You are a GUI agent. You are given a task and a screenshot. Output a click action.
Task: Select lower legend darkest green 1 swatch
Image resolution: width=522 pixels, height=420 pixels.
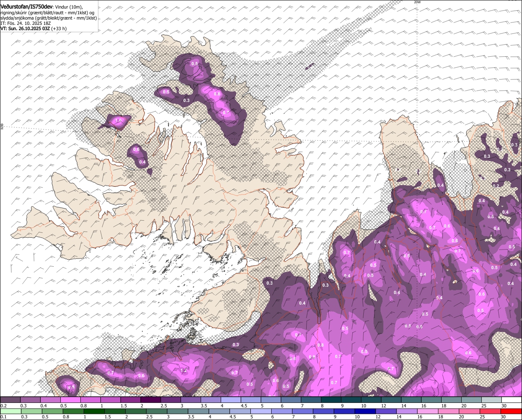(94, 411)
